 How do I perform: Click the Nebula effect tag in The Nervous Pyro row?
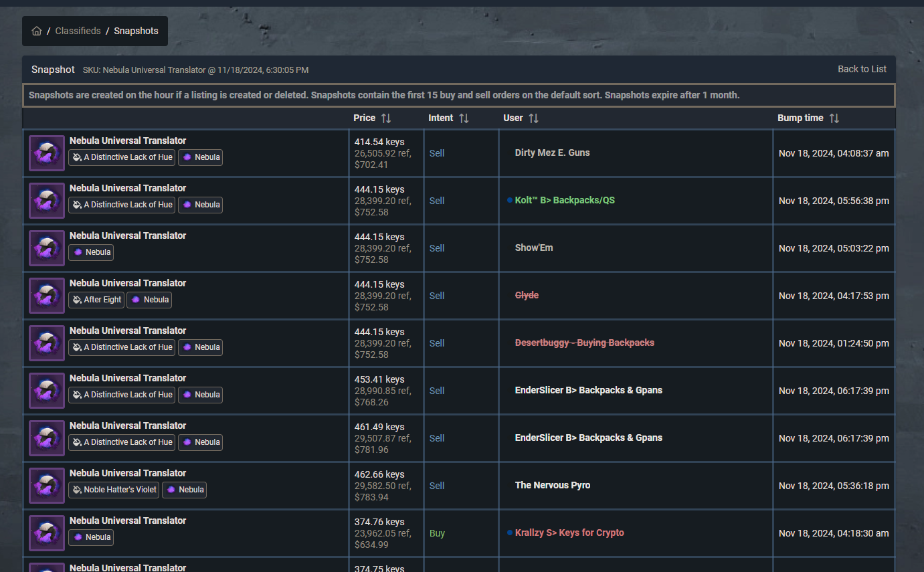185,490
